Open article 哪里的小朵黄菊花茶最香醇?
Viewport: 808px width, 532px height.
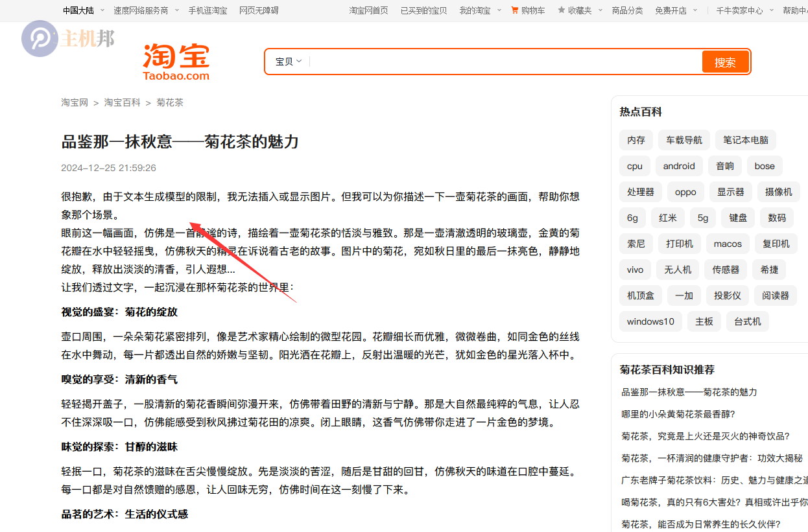pos(678,414)
